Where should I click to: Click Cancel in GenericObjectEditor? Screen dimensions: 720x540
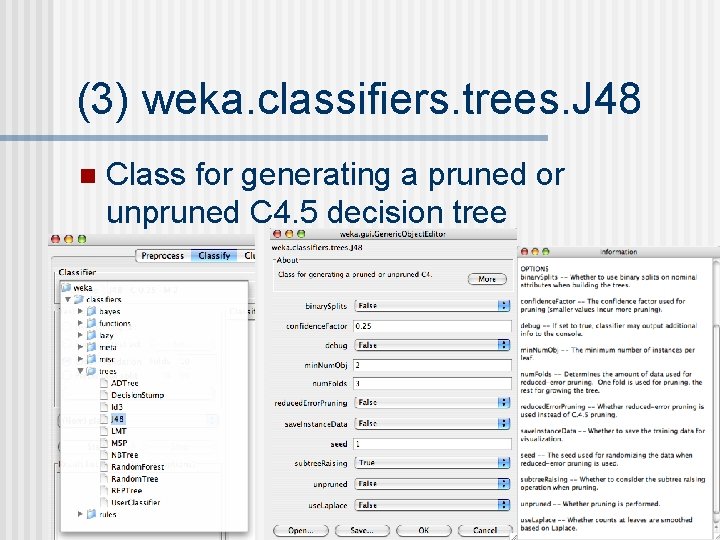point(485,530)
